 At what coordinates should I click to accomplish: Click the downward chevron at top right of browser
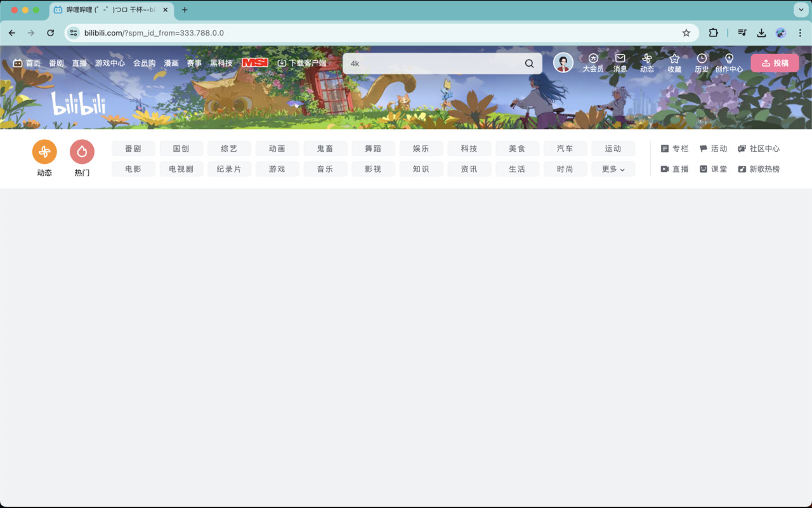pos(801,10)
